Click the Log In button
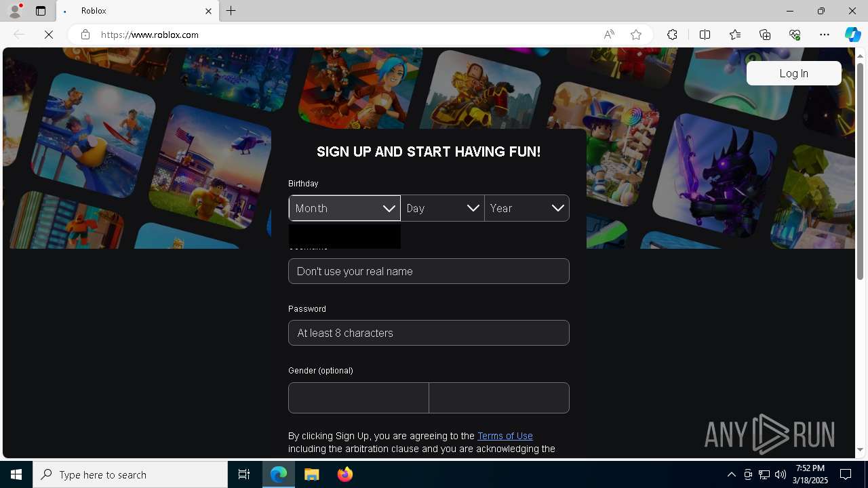The width and height of the screenshot is (868, 488). [x=793, y=73]
